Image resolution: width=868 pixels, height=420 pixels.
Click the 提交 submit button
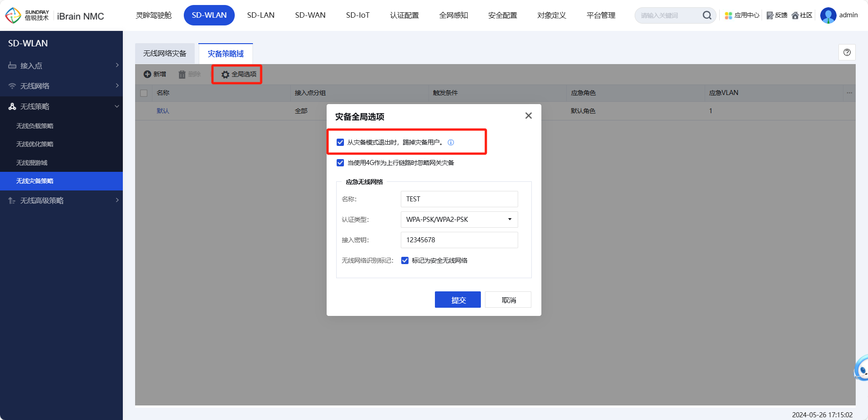458,300
